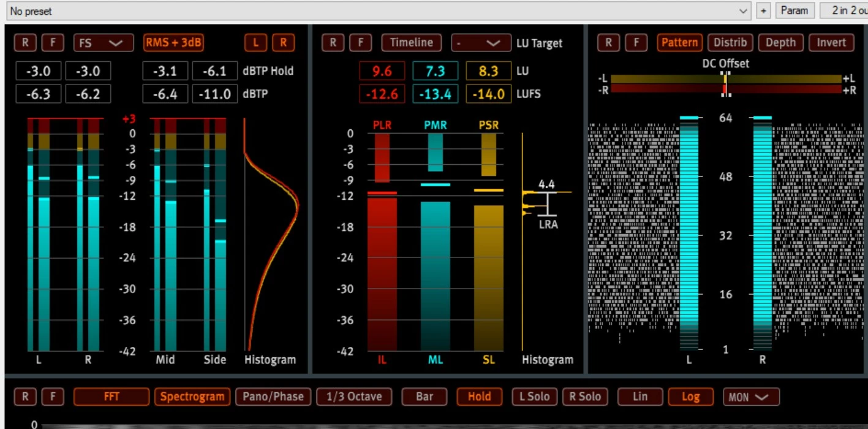Viewport: 868px width, 429px height.
Task: Click the F button left of the FFT button
Action: (x=53, y=397)
